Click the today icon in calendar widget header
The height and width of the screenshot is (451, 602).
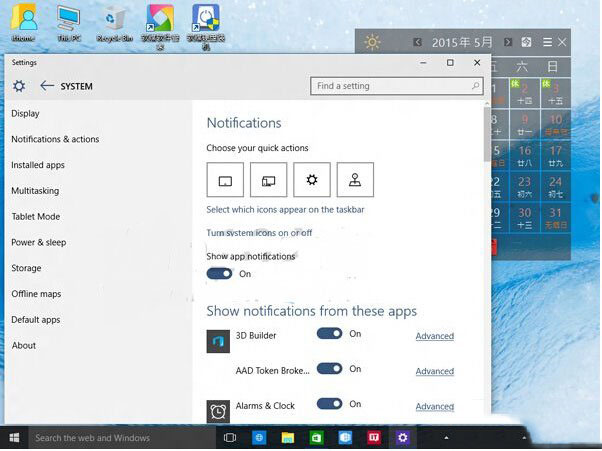pyautogui.click(x=526, y=42)
